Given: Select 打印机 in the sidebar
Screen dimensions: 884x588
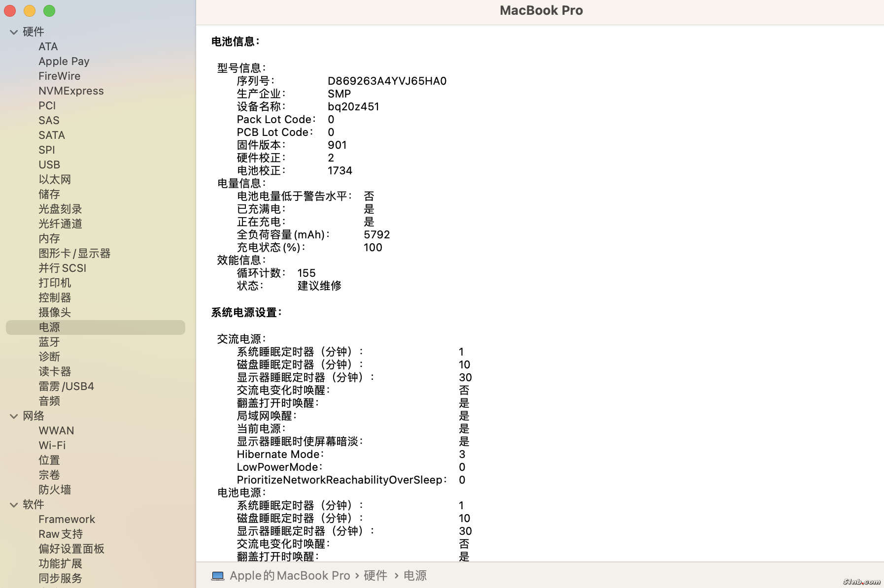Looking at the screenshot, I should point(55,283).
